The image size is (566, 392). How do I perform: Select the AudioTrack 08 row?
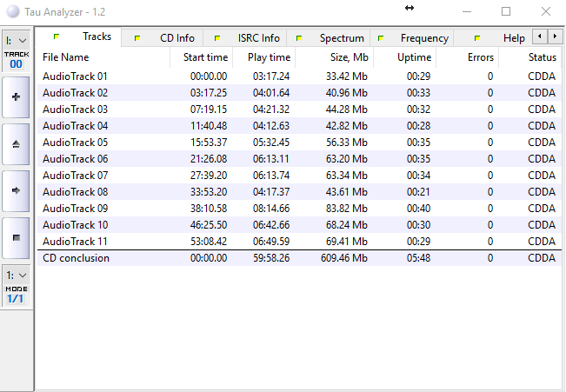pyautogui.click(x=299, y=192)
